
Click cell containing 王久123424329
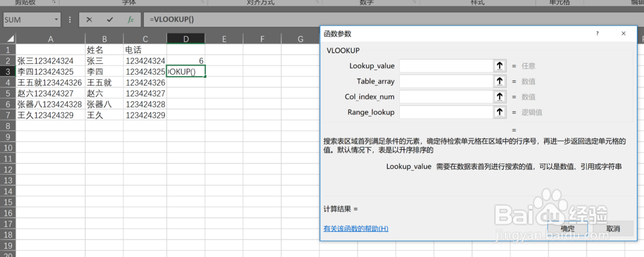pyautogui.click(x=50, y=115)
